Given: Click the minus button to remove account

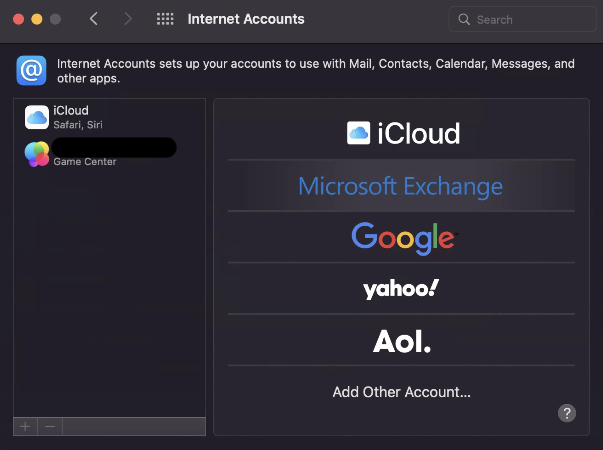Looking at the screenshot, I should pyautogui.click(x=50, y=426).
